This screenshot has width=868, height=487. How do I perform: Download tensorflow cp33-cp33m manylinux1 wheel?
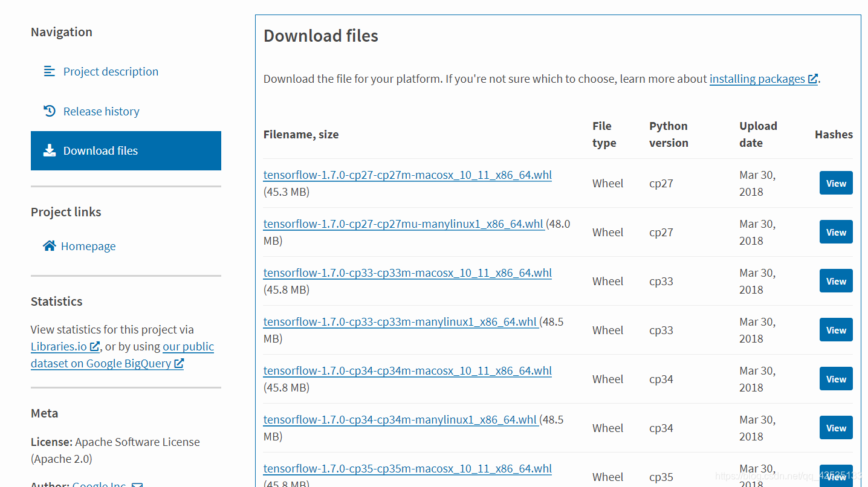click(400, 321)
